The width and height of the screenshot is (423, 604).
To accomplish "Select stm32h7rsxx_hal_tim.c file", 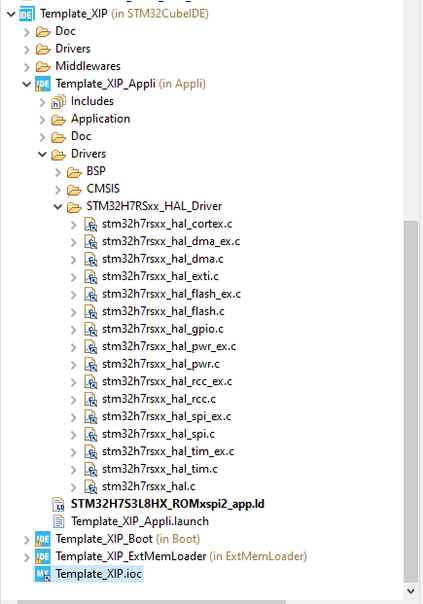I will pos(159,469).
